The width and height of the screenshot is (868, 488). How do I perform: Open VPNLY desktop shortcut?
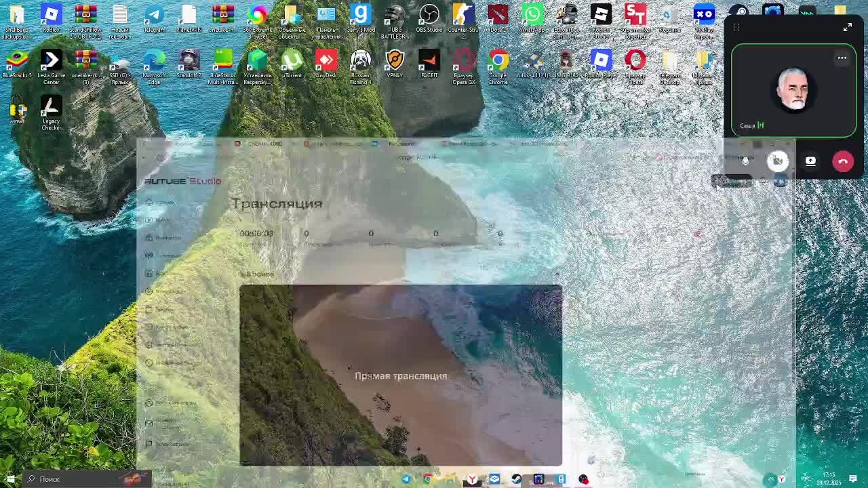tap(395, 64)
